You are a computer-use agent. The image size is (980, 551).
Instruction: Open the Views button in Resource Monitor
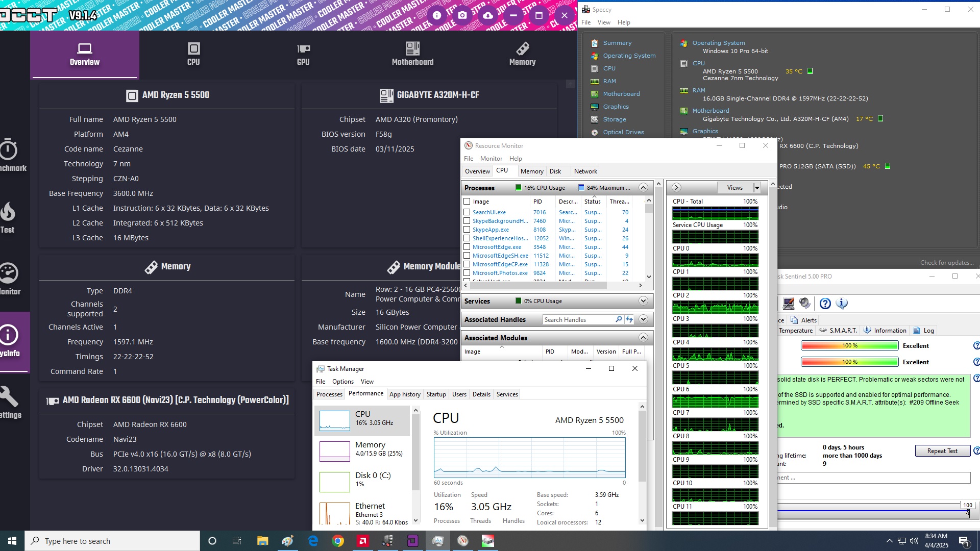tap(735, 188)
